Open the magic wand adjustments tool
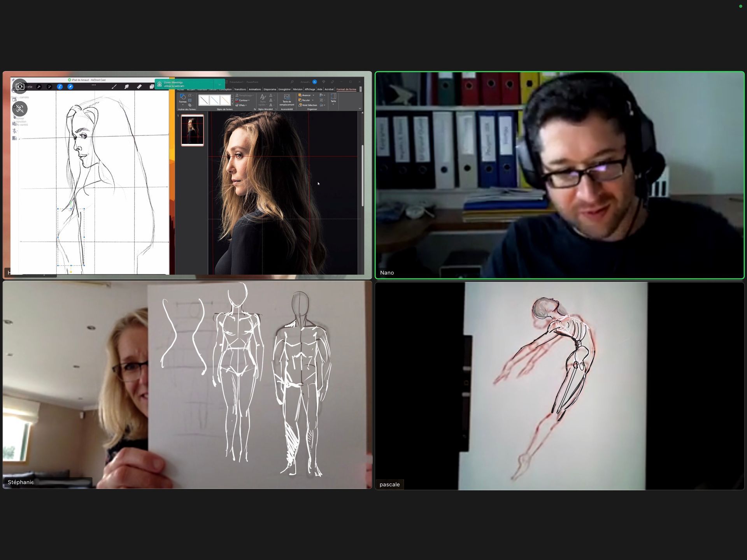 pyautogui.click(x=49, y=87)
